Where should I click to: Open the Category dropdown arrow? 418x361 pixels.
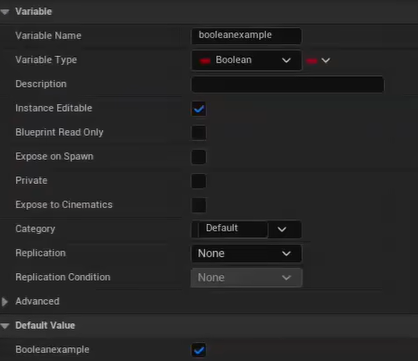tap(282, 229)
